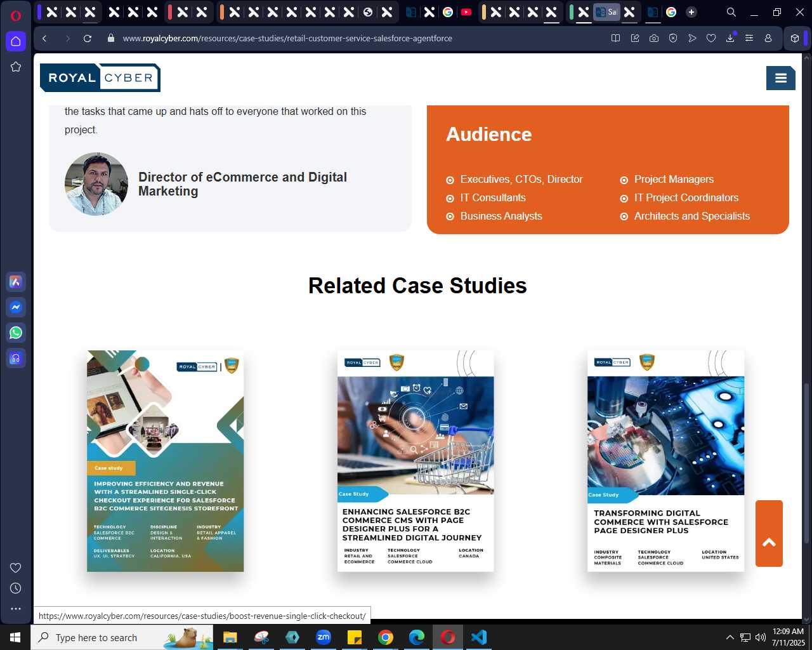812x650 pixels.
Task: Launch Aria AI from the sidebar
Action: (16, 282)
